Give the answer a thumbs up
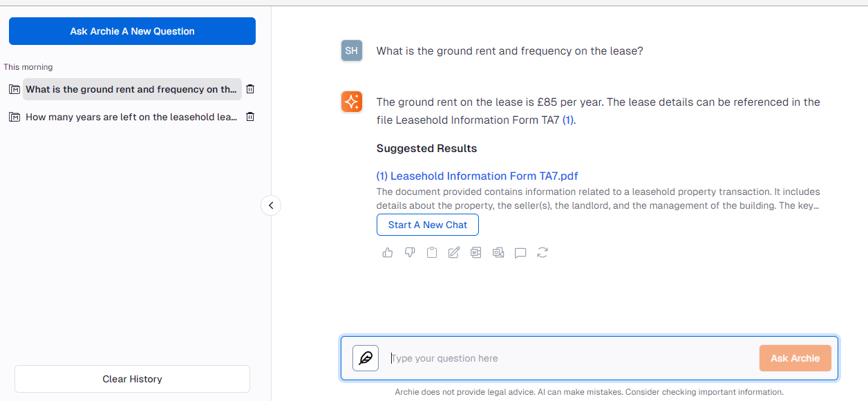 click(388, 253)
